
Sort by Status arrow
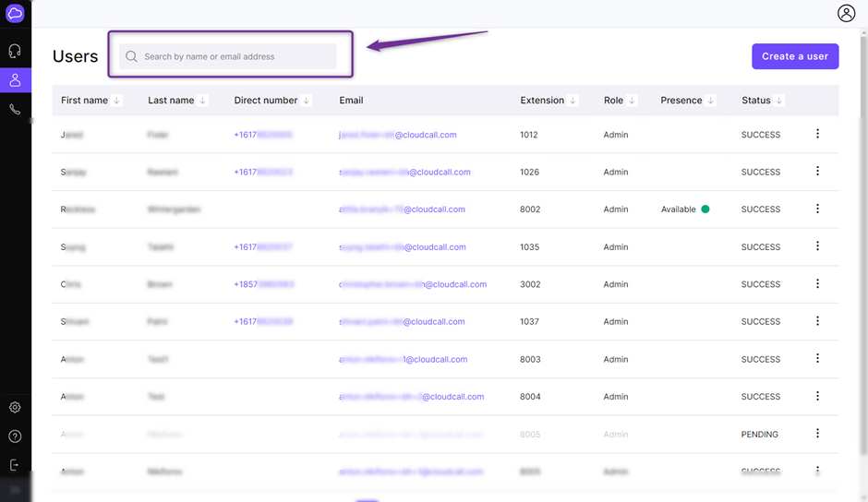click(x=778, y=101)
